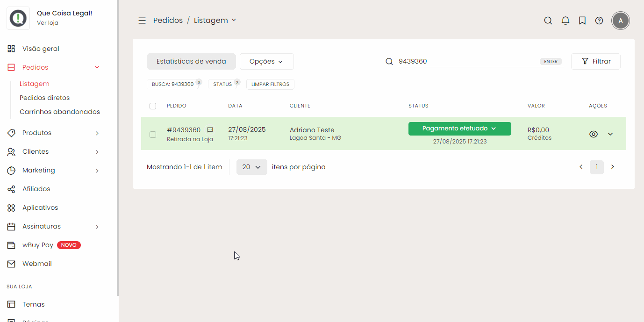The width and height of the screenshot is (644, 322).
Task: Click the Filtrar button
Action: click(x=595, y=62)
